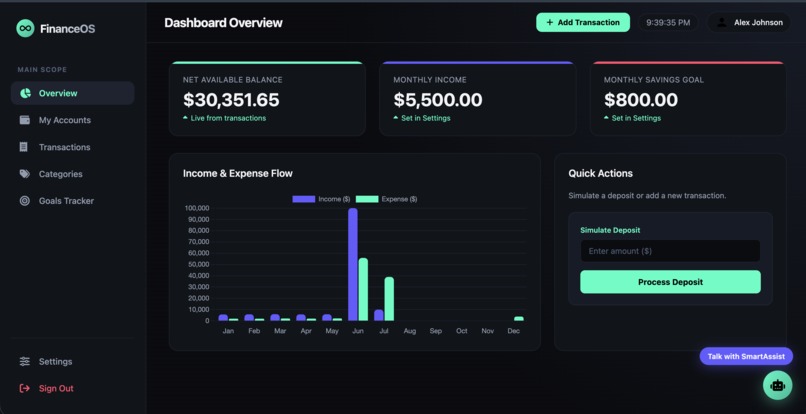Screen dimensions: 806x414
Task: Click Set in Settings under Savings Goal
Action: coord(636,118)
